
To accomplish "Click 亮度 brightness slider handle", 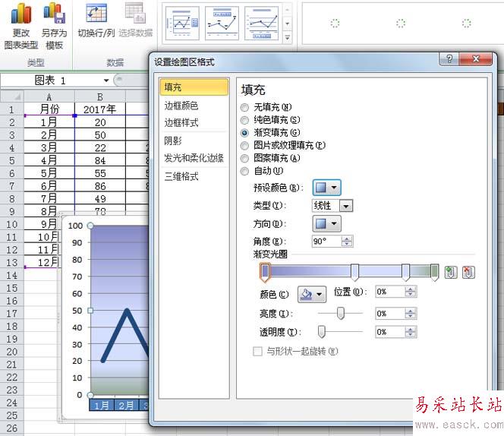I will 340,313.
